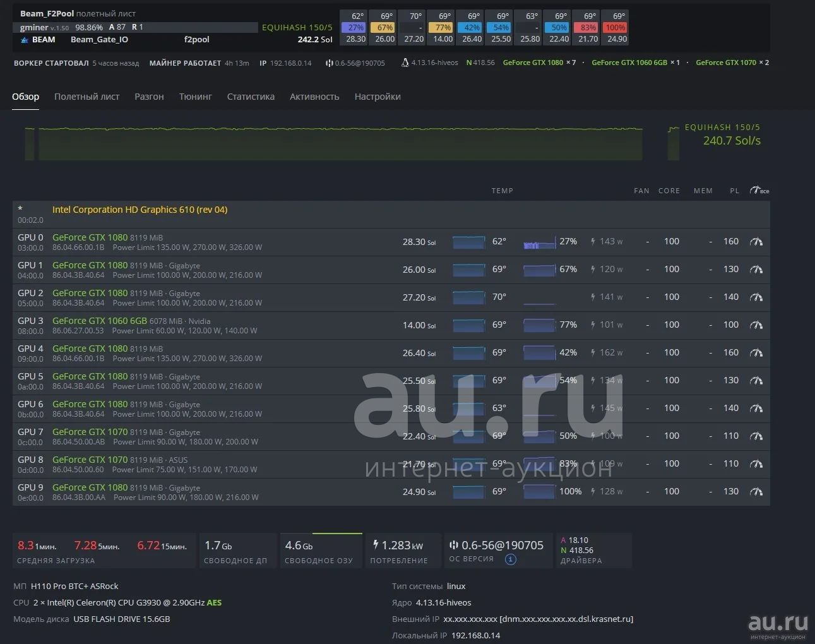Click the power consumption 1.283 kW tile

(404, 551)
